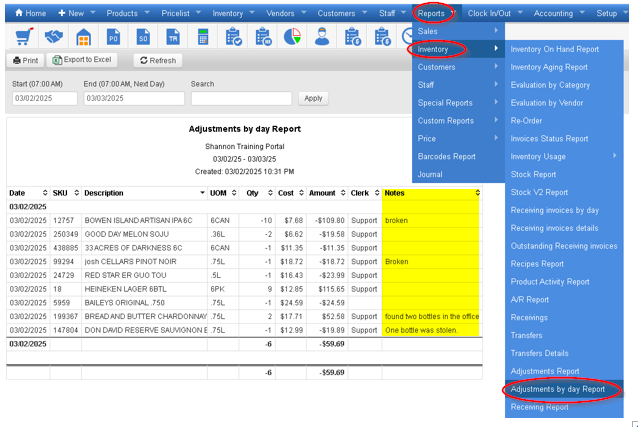Open the Re-Order report
This screenshot has height=427, width=638.
(x=564, y=121)
